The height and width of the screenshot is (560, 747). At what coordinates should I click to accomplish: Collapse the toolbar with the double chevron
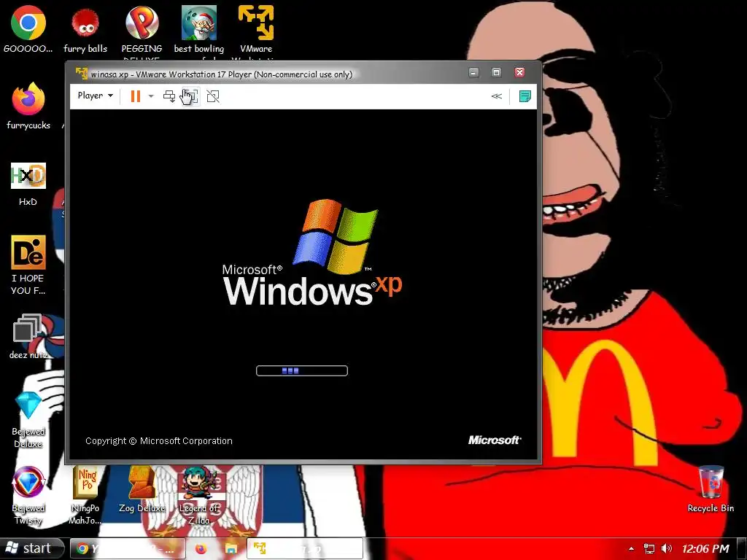pyautogui.click(x=496, y=96)
